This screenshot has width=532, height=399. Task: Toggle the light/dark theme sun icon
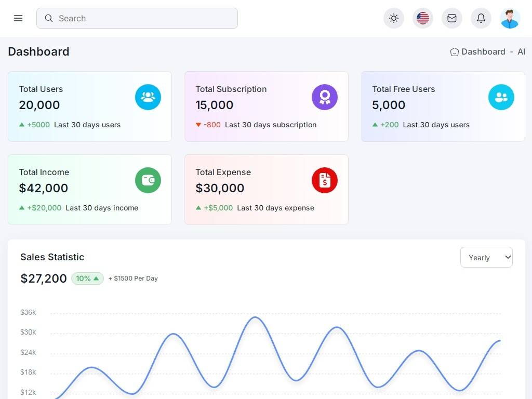394,18
